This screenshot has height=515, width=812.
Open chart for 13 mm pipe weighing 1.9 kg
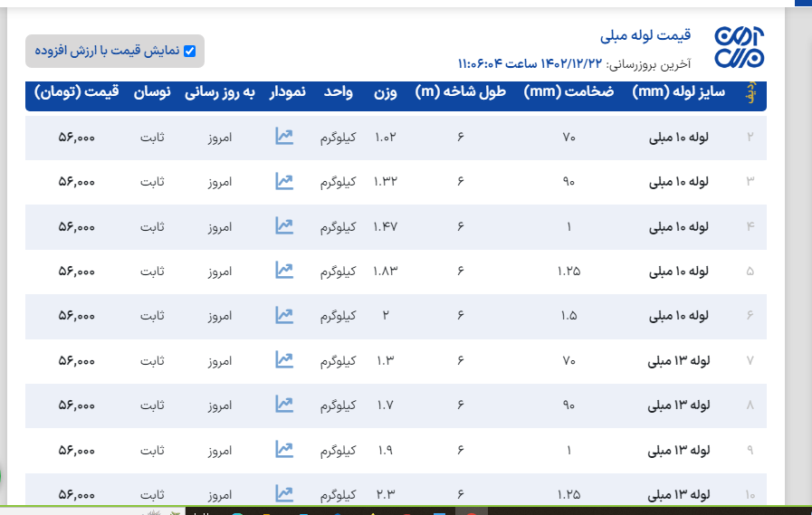(x=284, y=449)
